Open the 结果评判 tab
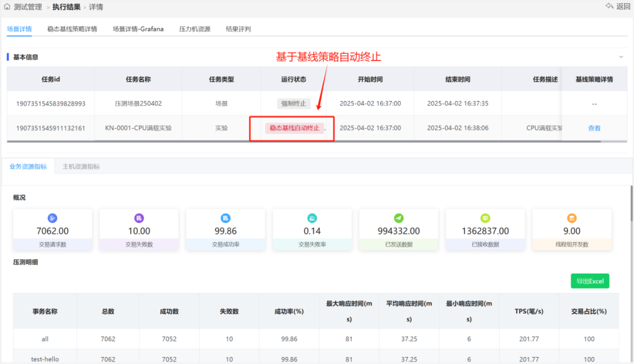Viewport: 634px width, 364px height. pyautogui.click(x=238, y=29)
